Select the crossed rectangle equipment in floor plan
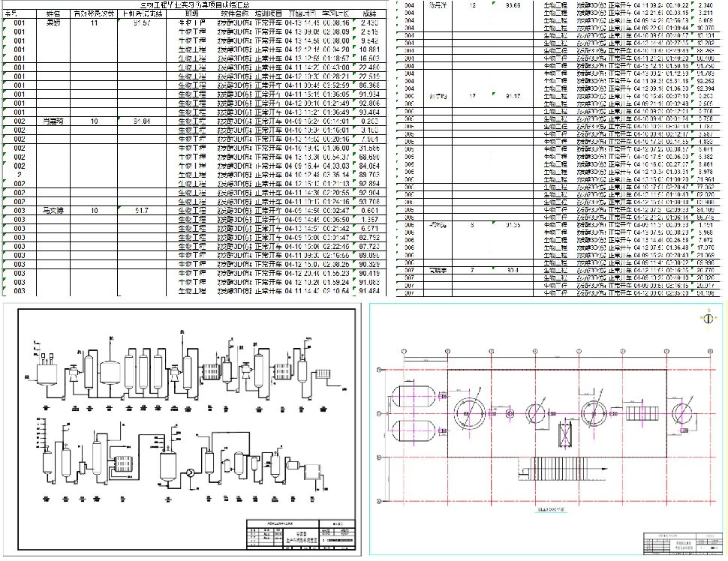This screenshot has width=728, height=561. [564, 435]
